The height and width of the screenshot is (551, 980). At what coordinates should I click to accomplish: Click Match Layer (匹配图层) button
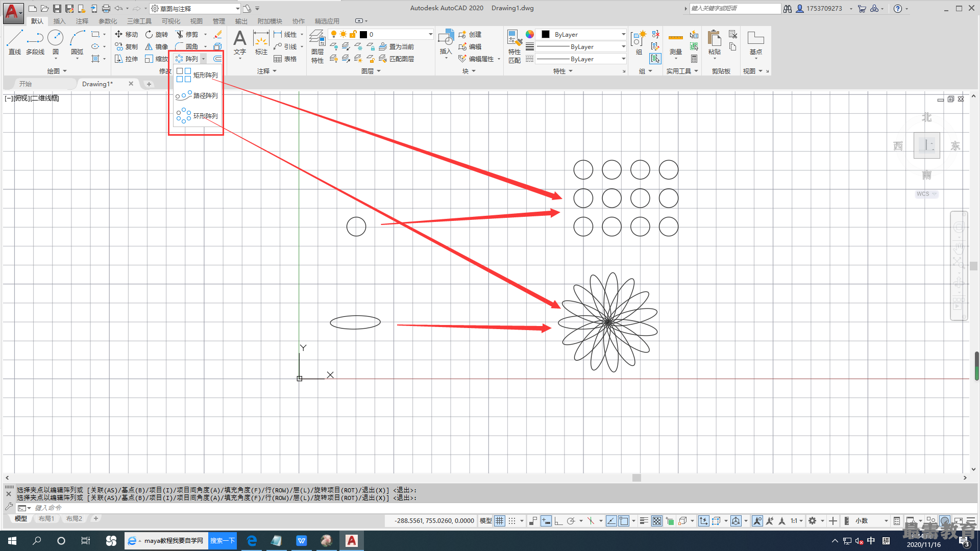397,59
